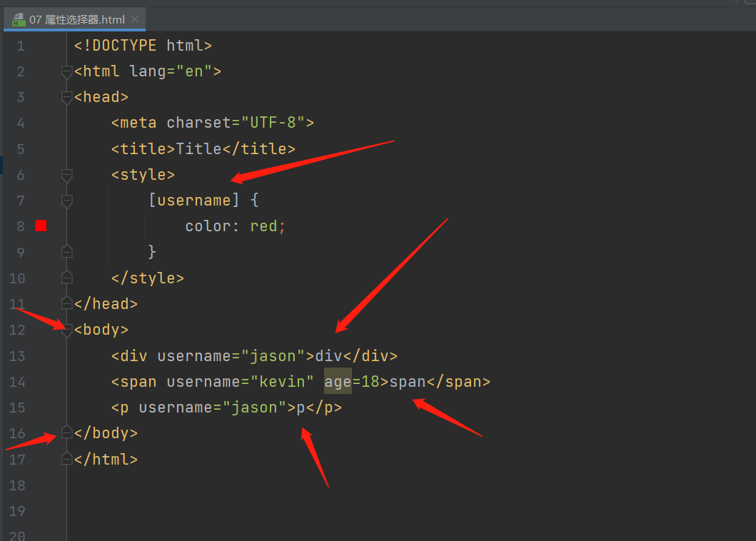The height and width of the screenshot is (541, 756).
Task: Click line number 19 in the gutter
Action: point(17,510)
